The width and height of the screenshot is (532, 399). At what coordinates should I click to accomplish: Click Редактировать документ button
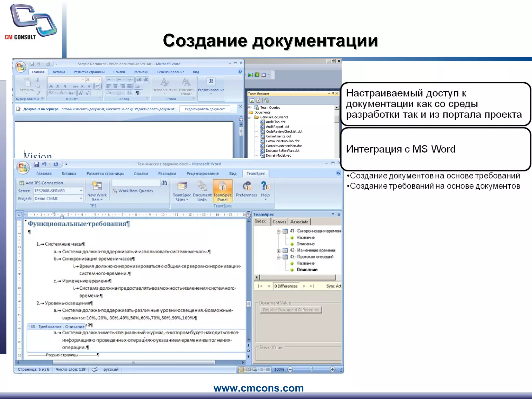[205, 109]
